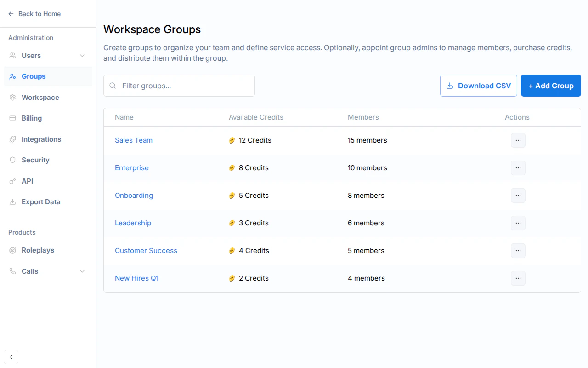Open the Security shield icon
This screenshot has width=588, height=368.
tap(13, 160)
